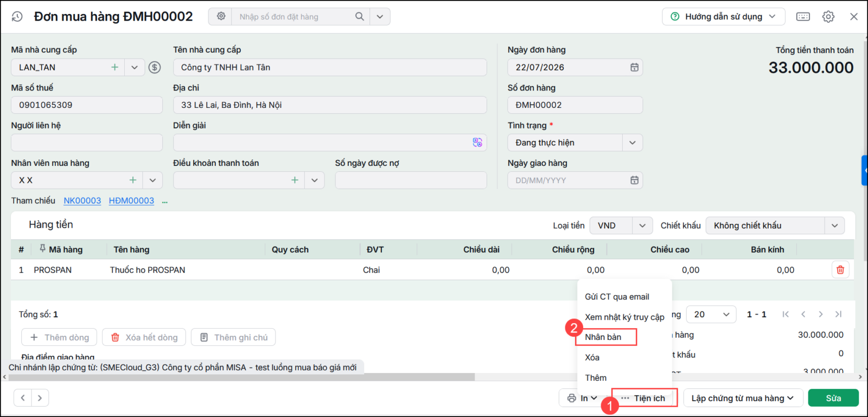
Task: Click the Địa chỉ field
Action: click(x=330, y=105)
